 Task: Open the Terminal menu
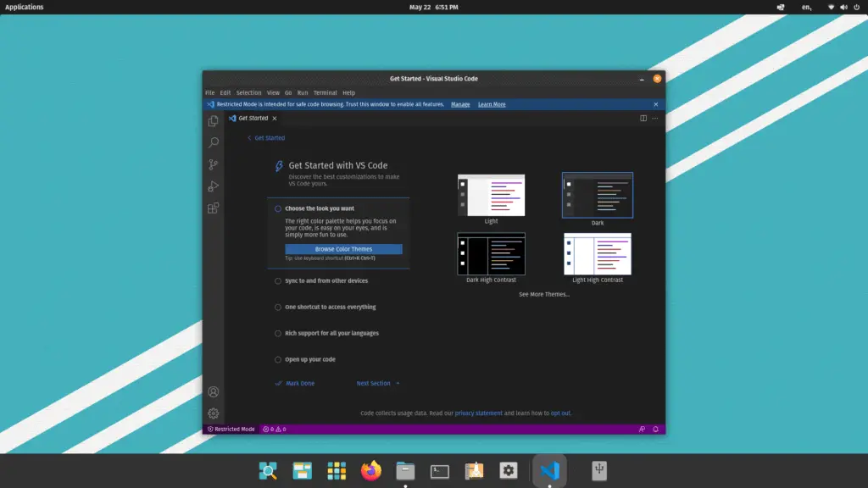325,93
